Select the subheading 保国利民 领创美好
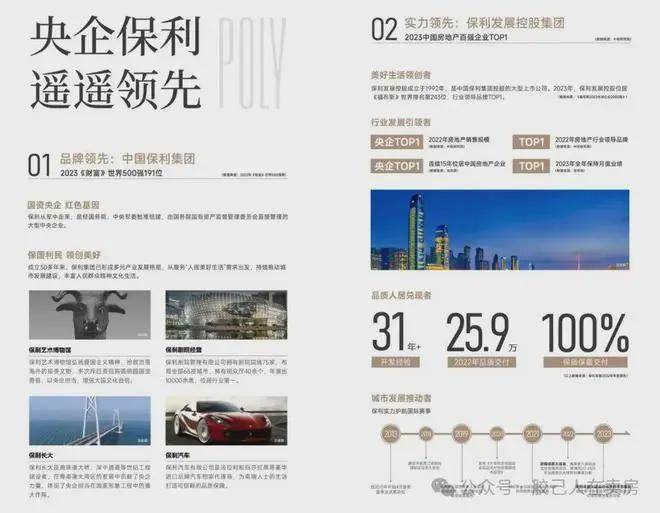The width and height of the screenshot is (660, 513). pyautogui.click(x=64, y=255)
